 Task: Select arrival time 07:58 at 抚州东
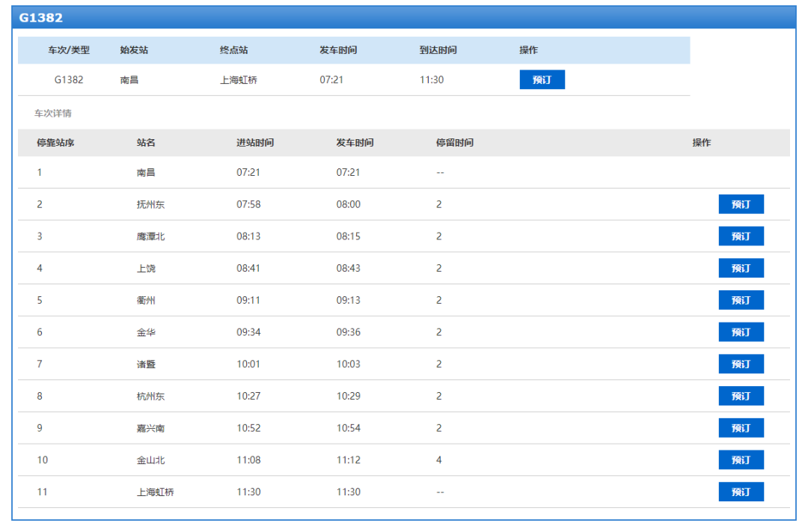pos(248,205)
